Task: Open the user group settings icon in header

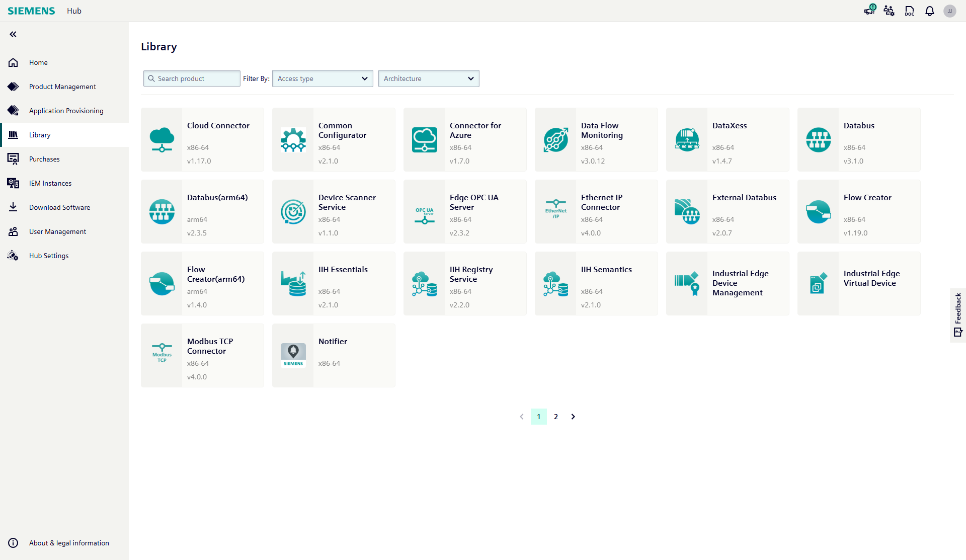Action: point(889,11)
